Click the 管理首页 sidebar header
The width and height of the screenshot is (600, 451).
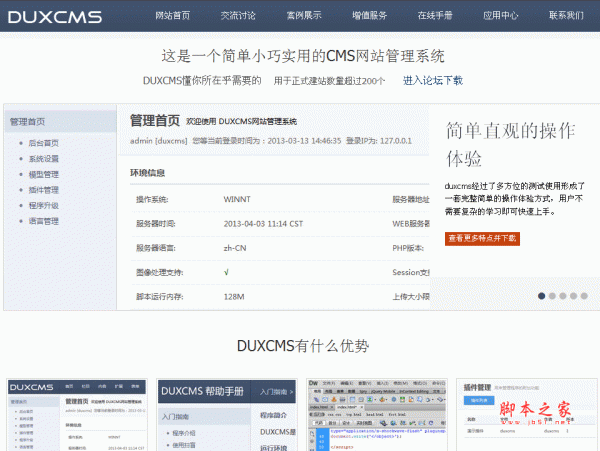tap(60, 122)
